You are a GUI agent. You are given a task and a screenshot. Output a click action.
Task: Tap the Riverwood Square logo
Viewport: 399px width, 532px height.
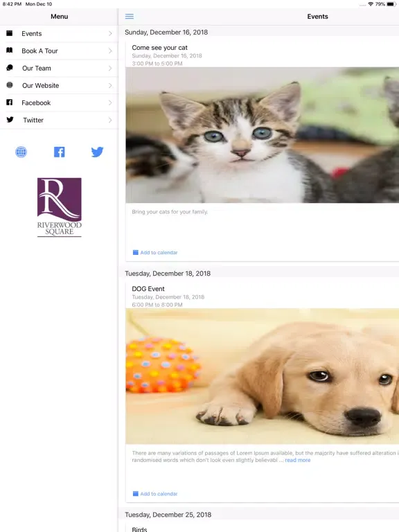[60, 207]
